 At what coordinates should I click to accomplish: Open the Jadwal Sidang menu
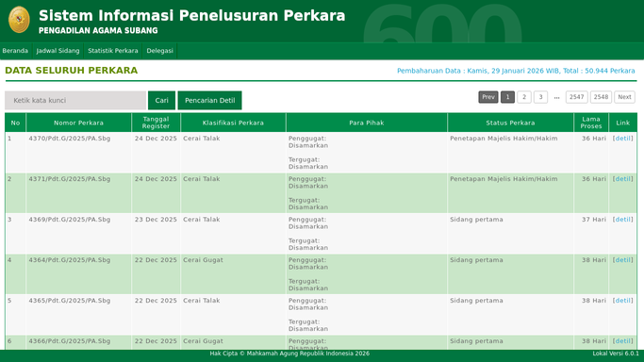[58, 51]
